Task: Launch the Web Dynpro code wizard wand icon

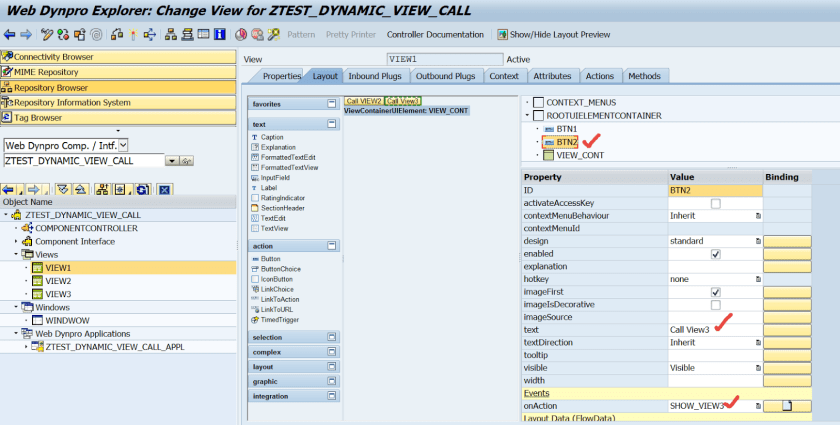Action: tap(274, 35)
